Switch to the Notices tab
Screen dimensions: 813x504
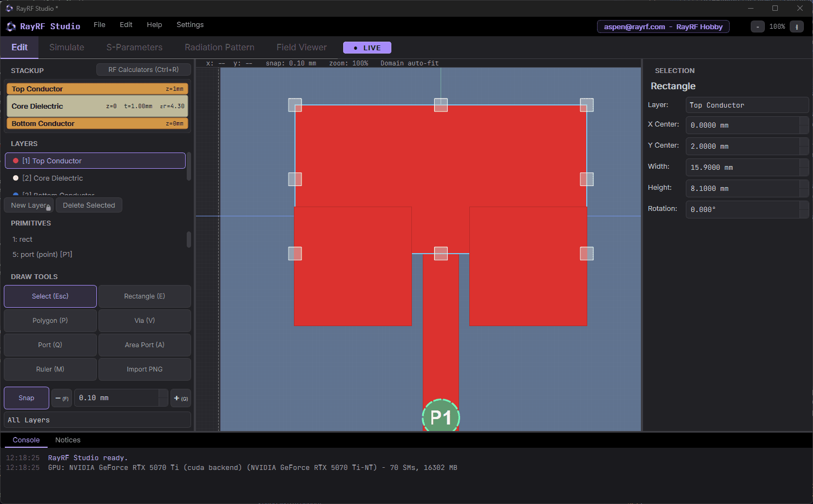[68, 440]
